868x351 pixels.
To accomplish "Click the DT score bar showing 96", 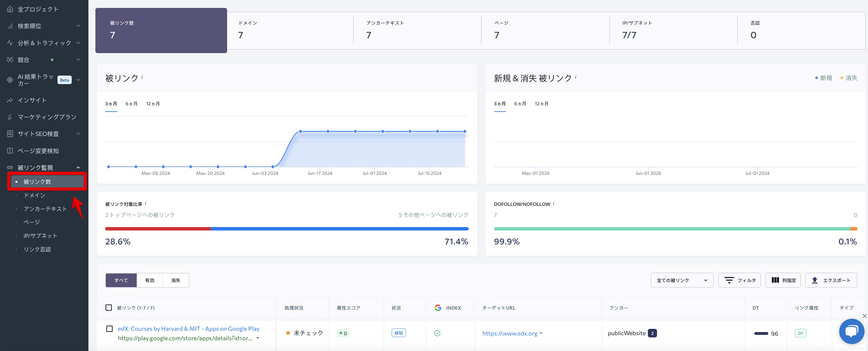I will 761,334.
